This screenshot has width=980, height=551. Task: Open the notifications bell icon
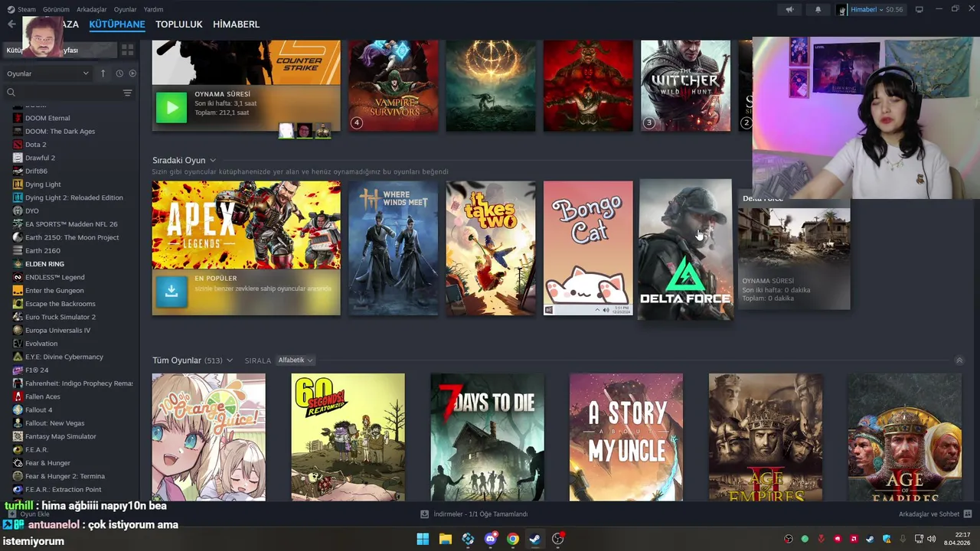[x=818, y=9]
